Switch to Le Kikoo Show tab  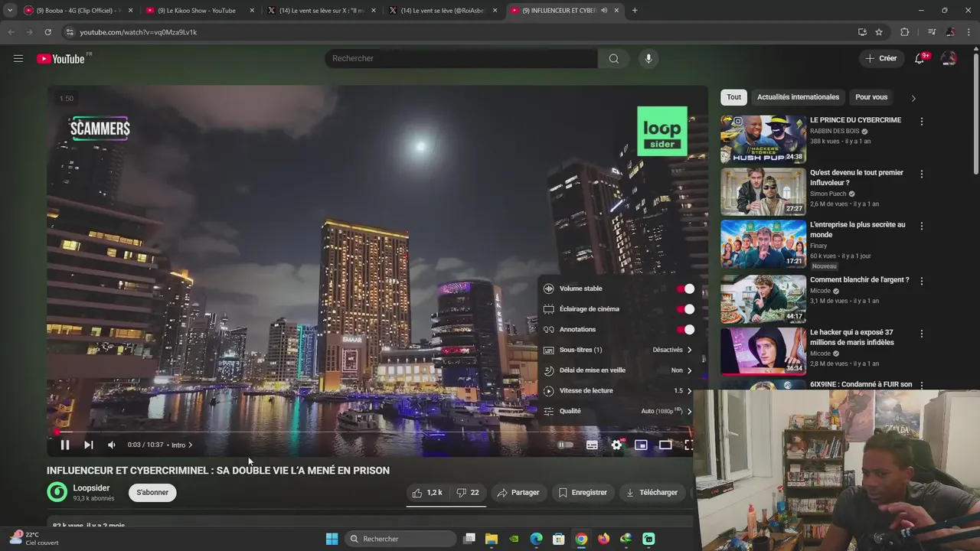[200, 11]
